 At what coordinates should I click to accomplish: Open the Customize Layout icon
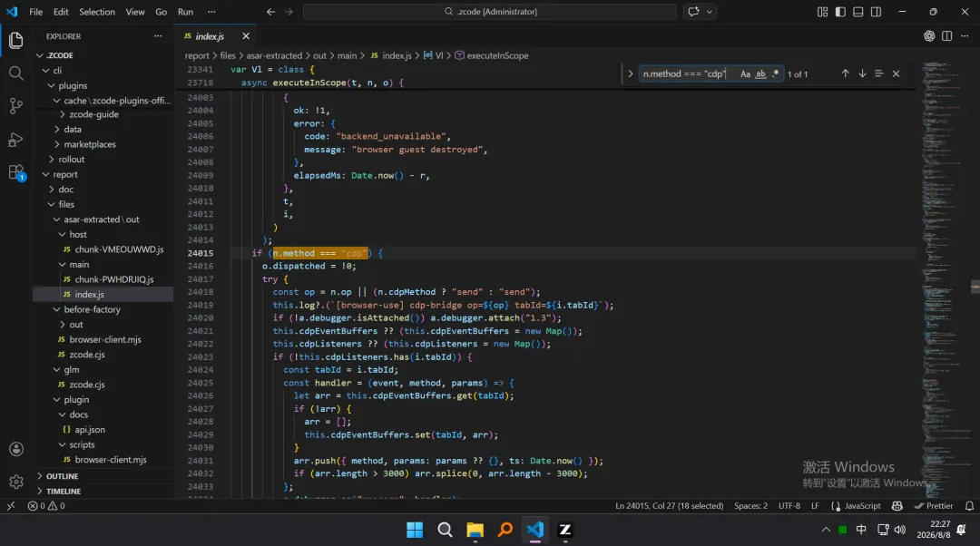point(822,12)
